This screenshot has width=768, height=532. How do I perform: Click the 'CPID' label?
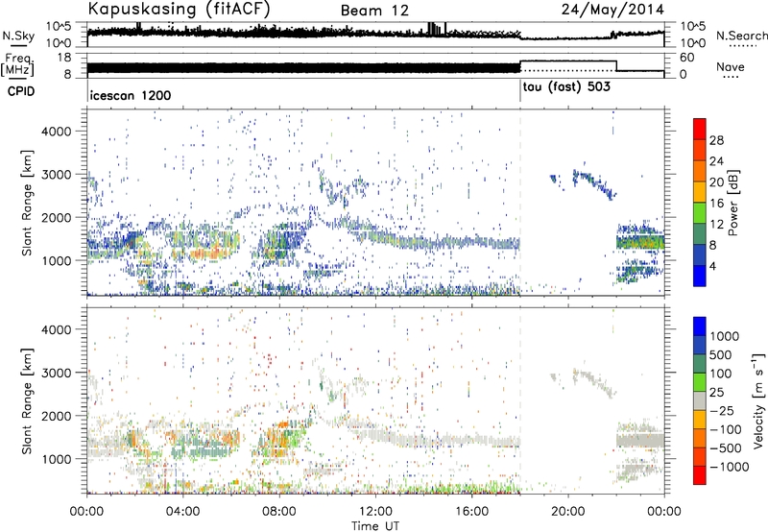point(21,91)
